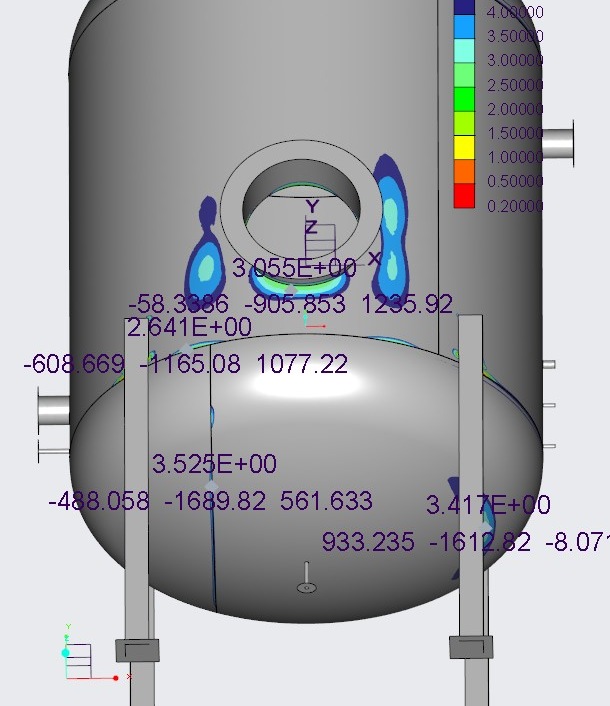Click the probe marker at the 3.525E+00 point
610x706 pixels.
click(211, 486)
